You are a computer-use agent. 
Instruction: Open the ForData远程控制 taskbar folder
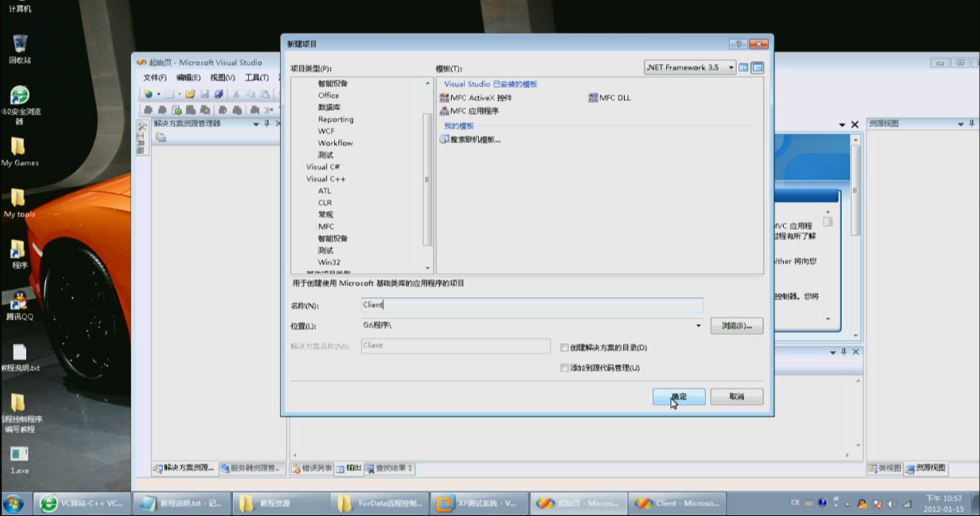point(380,503)
